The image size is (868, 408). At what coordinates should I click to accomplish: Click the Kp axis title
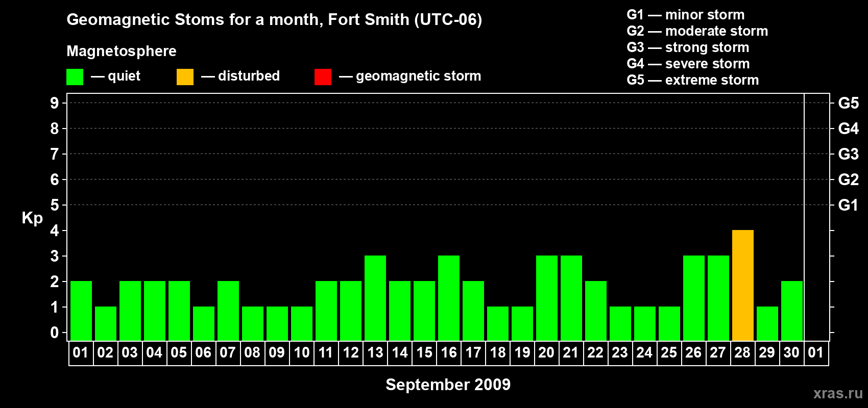coord(32,218)
